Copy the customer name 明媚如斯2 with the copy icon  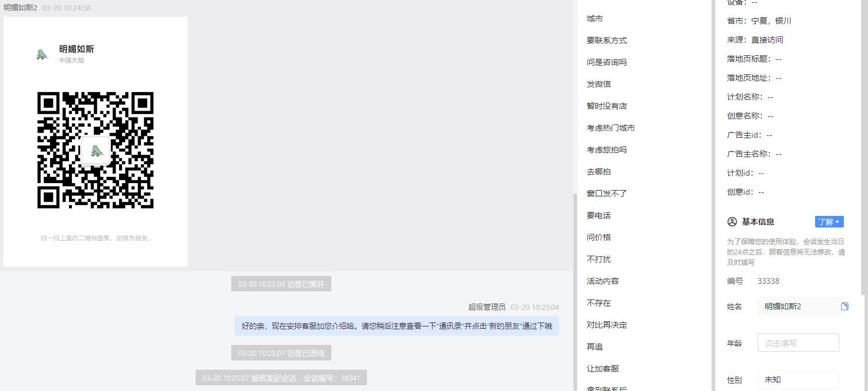(844, 306)
